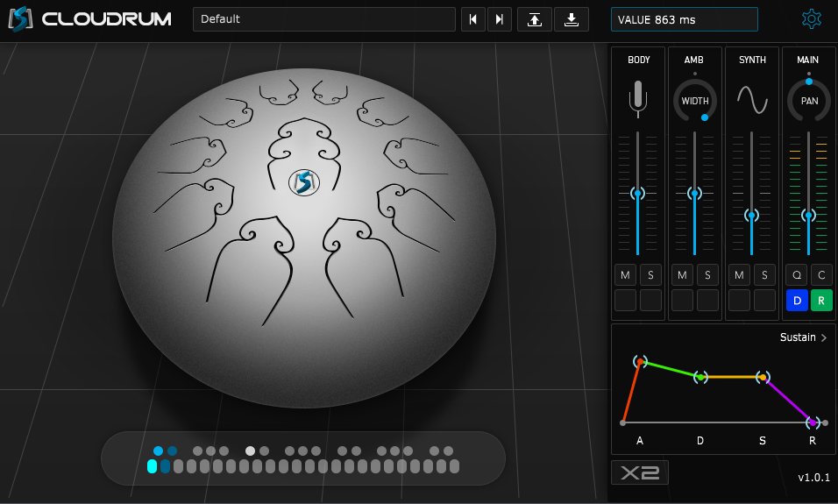Click the R envelope label
Viewport: 838px width, 504px height.
pos(813,441)
